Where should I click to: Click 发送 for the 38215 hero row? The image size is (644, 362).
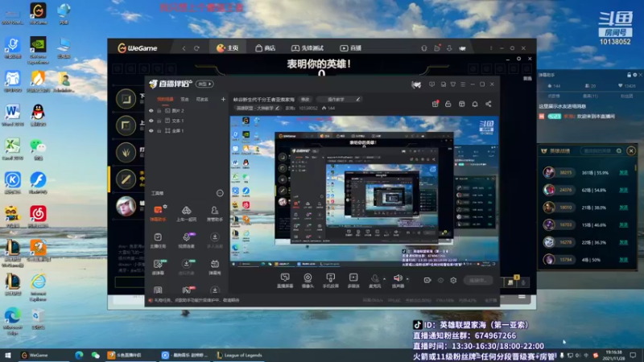click(x=623, y=173)
